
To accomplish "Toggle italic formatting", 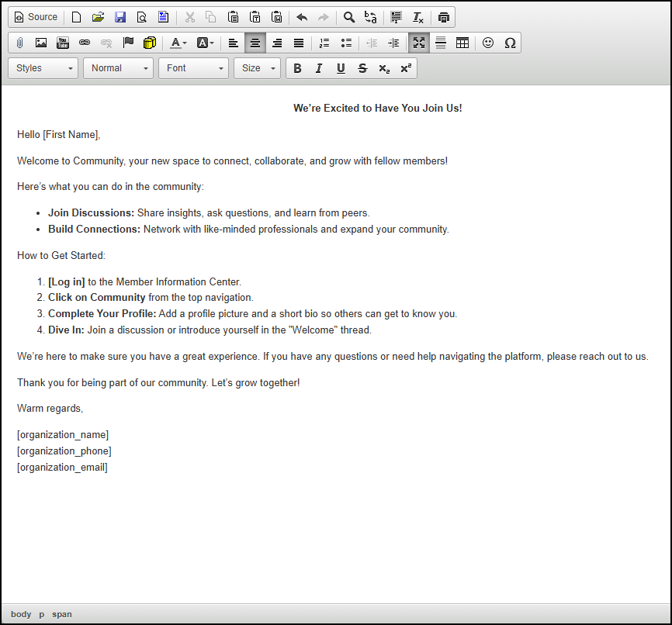I will (x=319, y=68).
